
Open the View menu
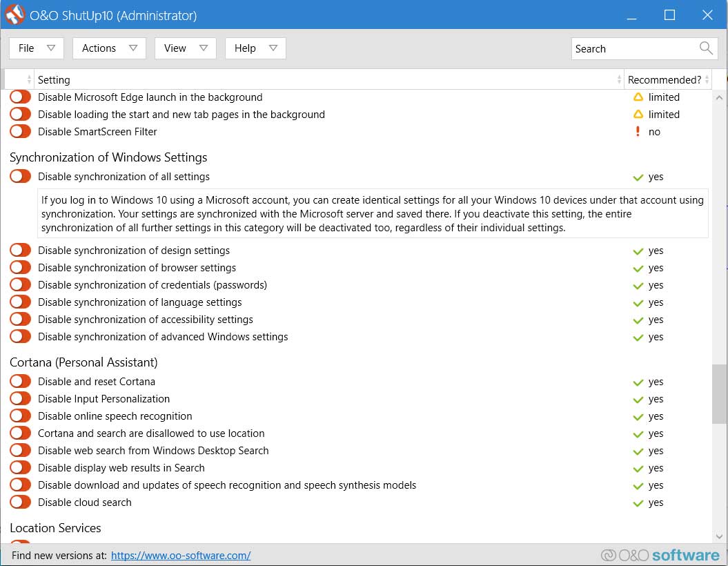point(185,48)
